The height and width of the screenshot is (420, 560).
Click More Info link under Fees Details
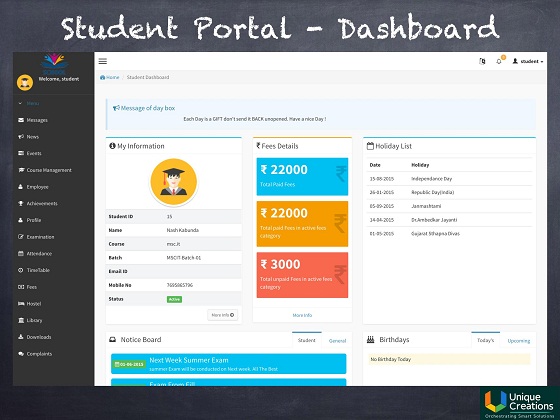[302, 315]
